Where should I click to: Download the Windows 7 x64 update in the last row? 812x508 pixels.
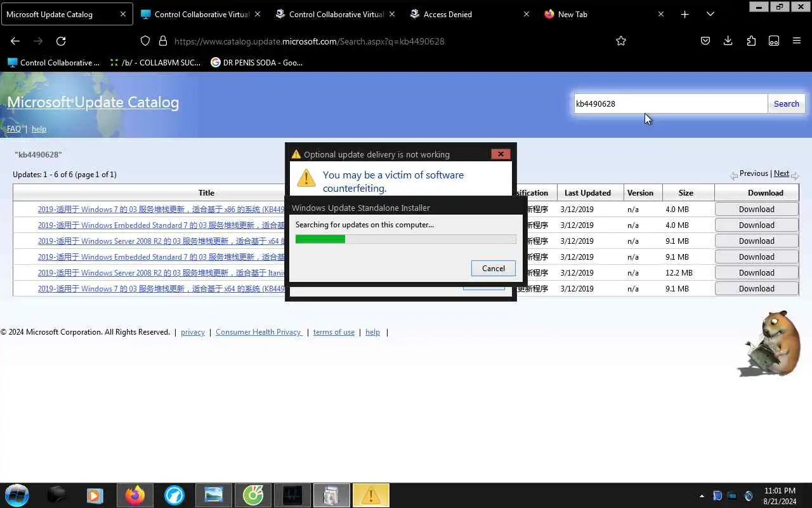coord(756,288)
